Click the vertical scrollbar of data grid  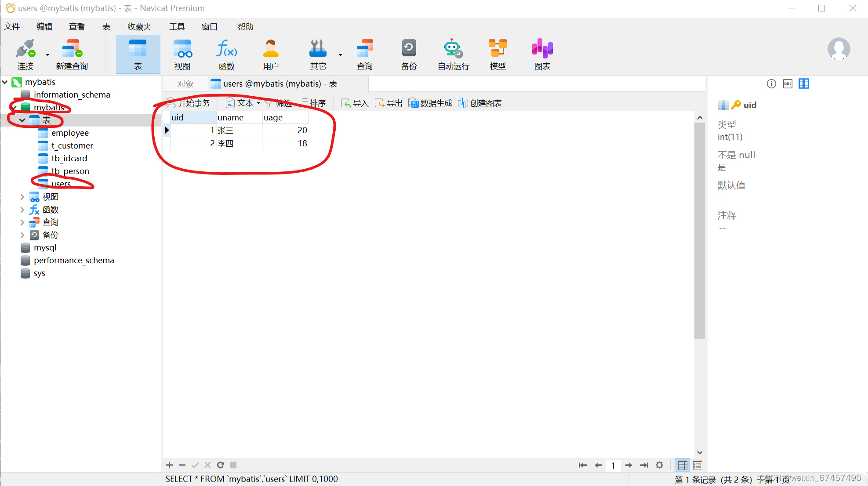coord(699,228)
